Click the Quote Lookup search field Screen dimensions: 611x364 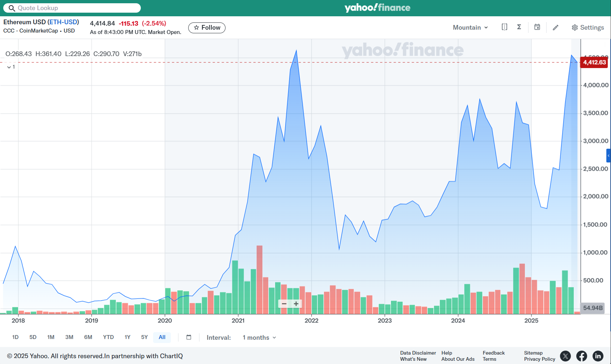click(x=72, y=8)
